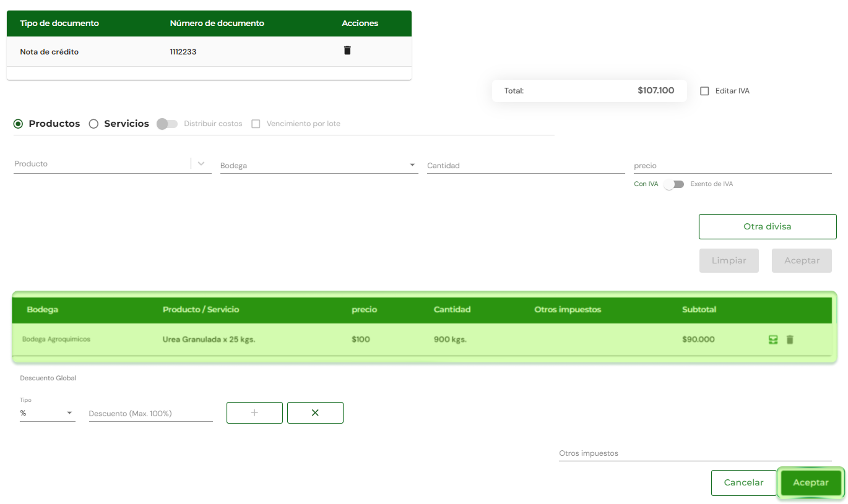The image size is (848, 504).
Task: Click the Urea Granulada x 25 kgs. cell
Action: coord(209,340)
